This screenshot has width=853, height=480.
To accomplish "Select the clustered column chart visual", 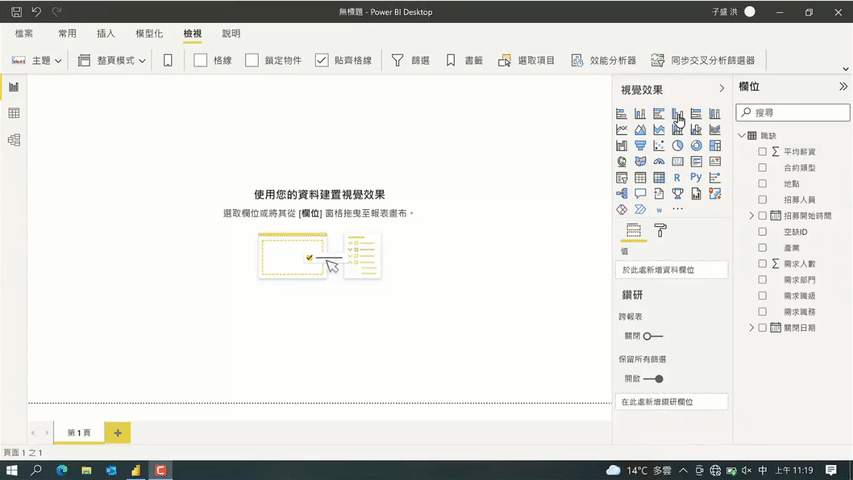I will tap(677, 114).
